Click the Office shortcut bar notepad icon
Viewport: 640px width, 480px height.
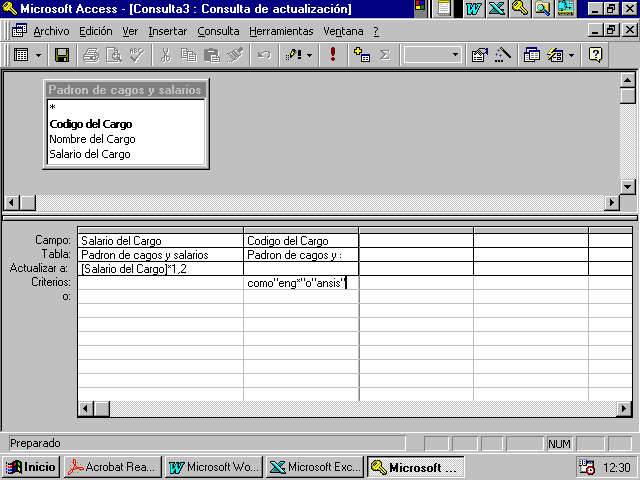444,8
